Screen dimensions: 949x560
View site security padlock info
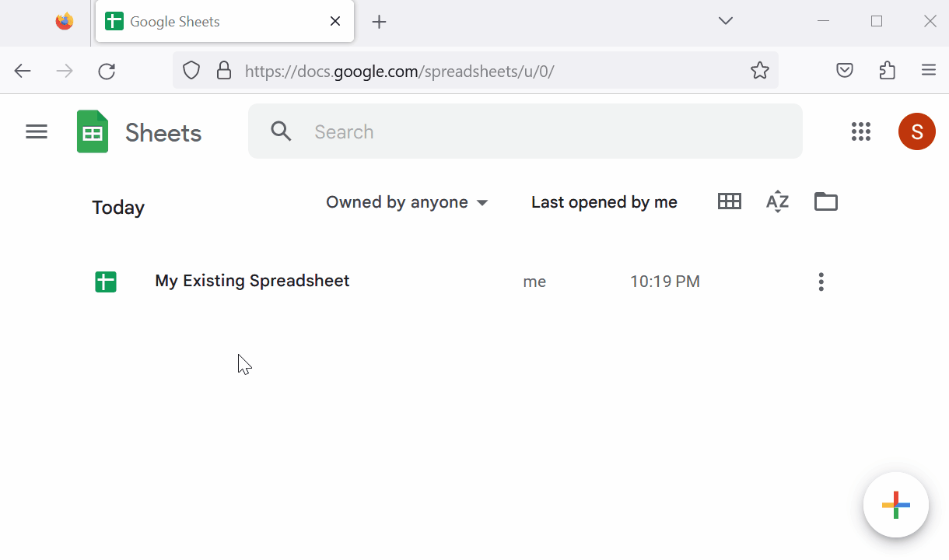point(224,71)
